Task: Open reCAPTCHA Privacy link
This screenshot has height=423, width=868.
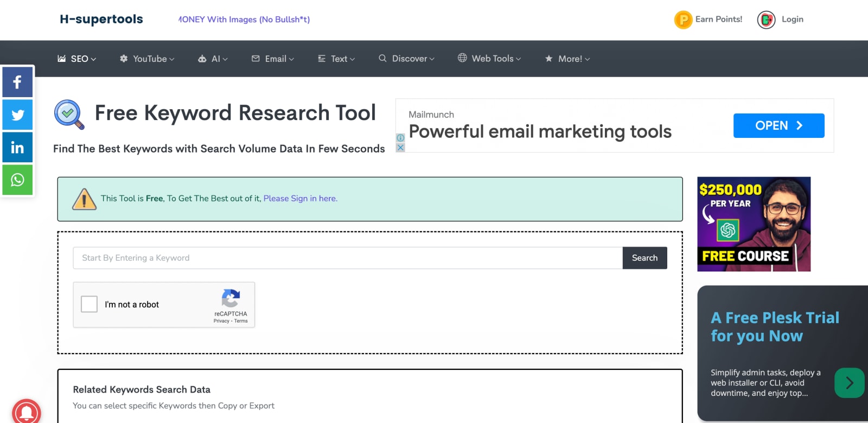Action: tap(221, 321)
